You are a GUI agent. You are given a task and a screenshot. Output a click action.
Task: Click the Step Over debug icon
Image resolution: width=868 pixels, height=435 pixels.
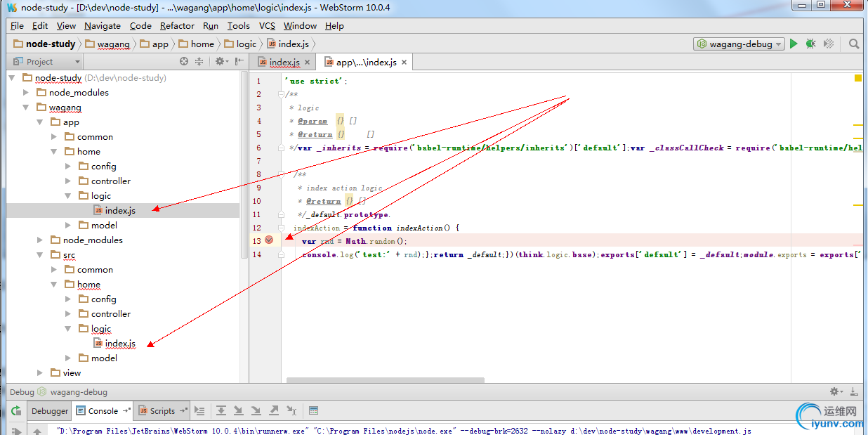[221, 411]
